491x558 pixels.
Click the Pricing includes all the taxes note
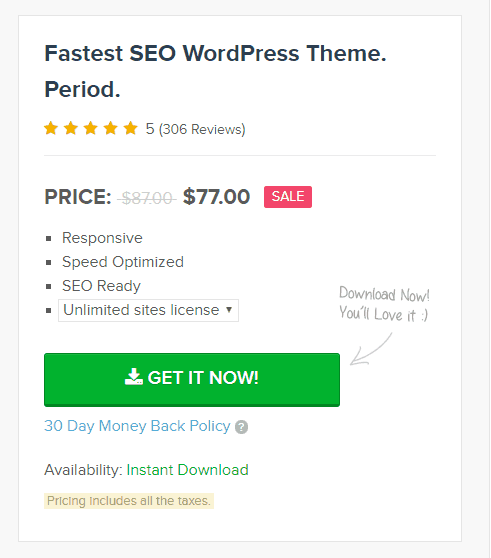click(x=129, y=501)
